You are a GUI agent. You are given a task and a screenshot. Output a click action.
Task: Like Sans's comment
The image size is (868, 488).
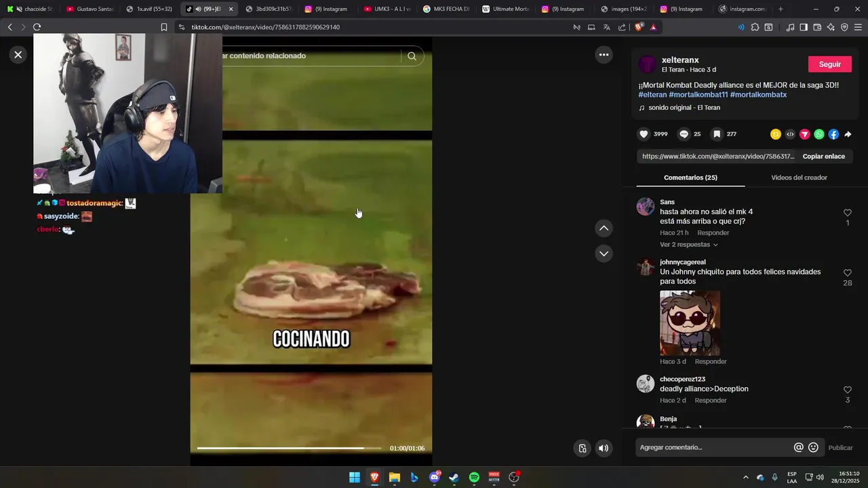(847, 213)
